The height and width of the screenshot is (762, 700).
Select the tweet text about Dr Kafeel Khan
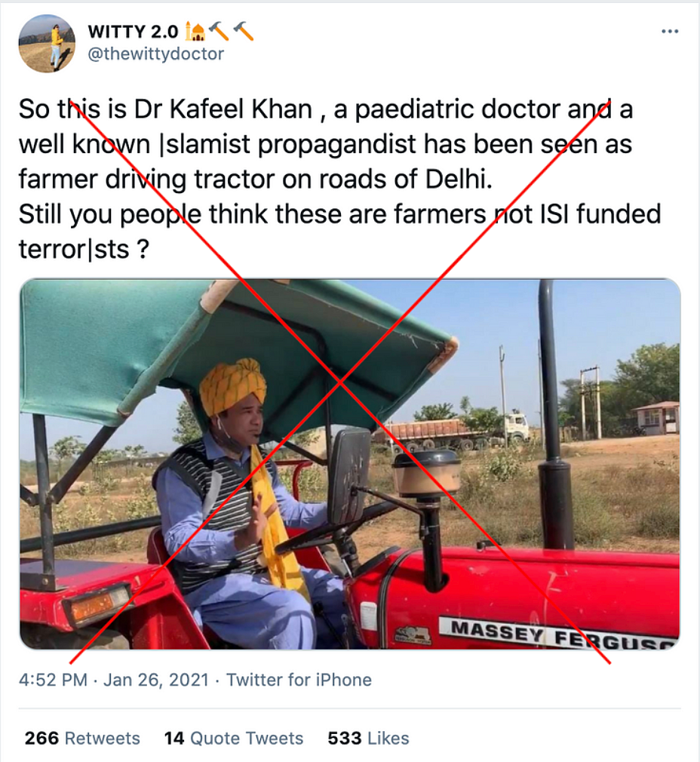[340, 179]
